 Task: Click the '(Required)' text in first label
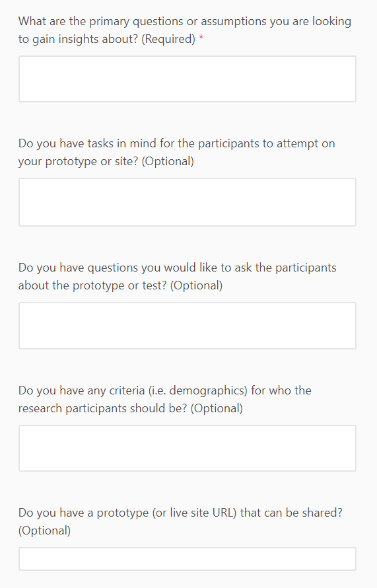coord(168,39)
